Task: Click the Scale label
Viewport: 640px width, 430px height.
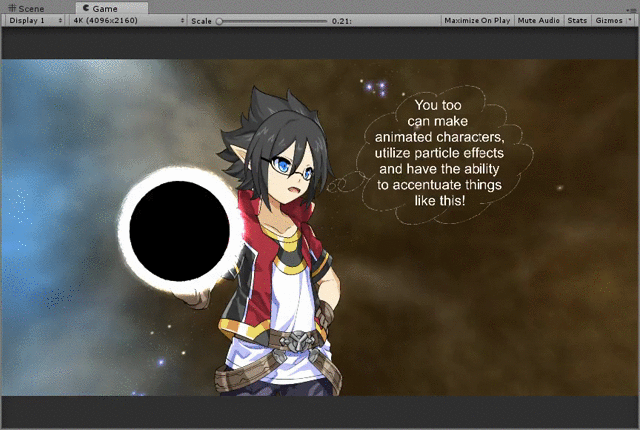Action: coord(201,21)
